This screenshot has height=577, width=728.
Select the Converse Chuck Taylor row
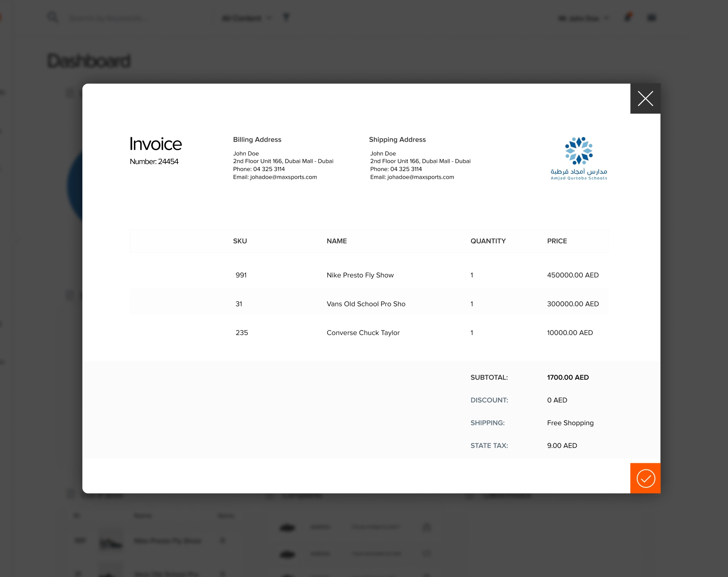[x=363, y=333]
